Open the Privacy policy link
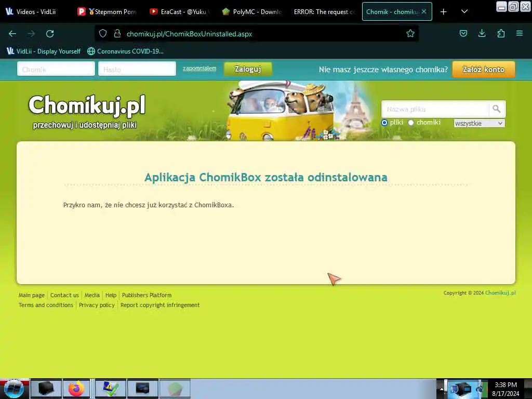 (x=97, y=305)
